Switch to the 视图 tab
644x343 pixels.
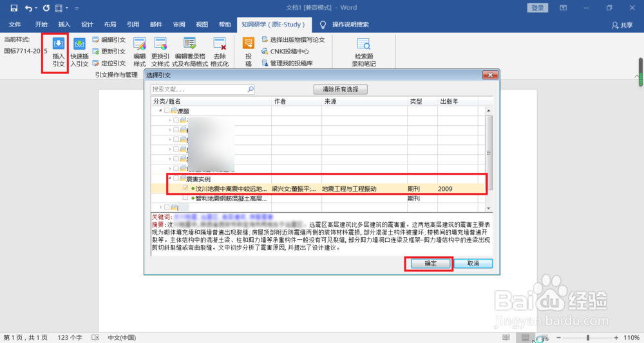pyautogui.click(x=202, y=24)
